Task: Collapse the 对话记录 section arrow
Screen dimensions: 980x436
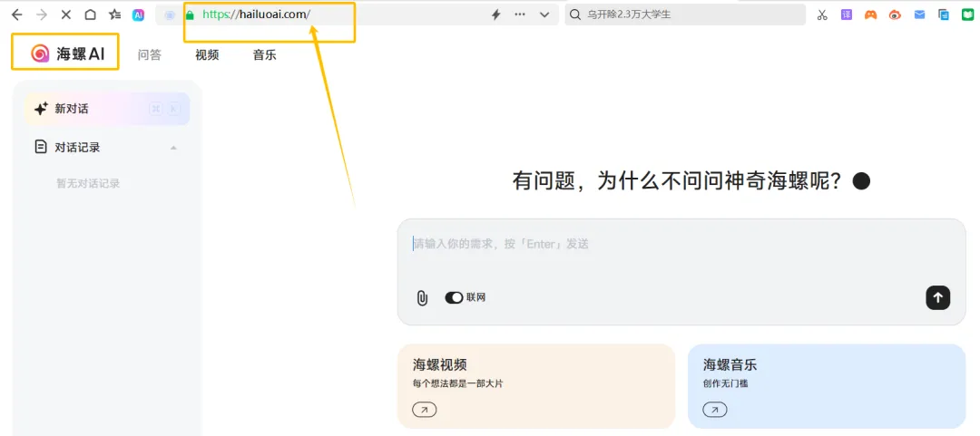Action: tap(173, 148)
